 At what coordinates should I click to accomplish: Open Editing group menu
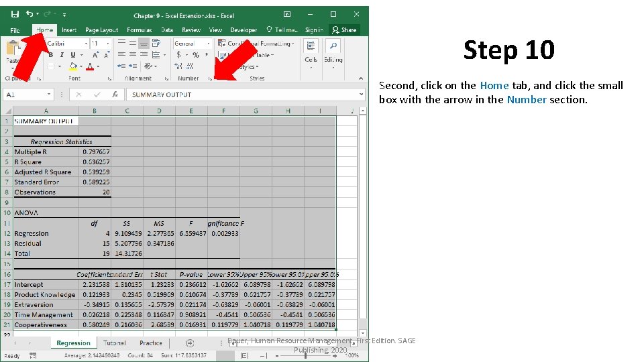(x=333, y=54)
